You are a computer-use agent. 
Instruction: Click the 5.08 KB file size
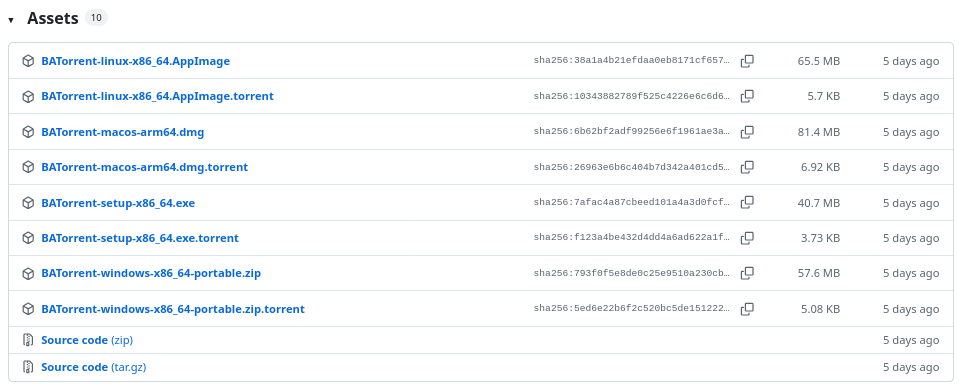[x=820, y=309]
